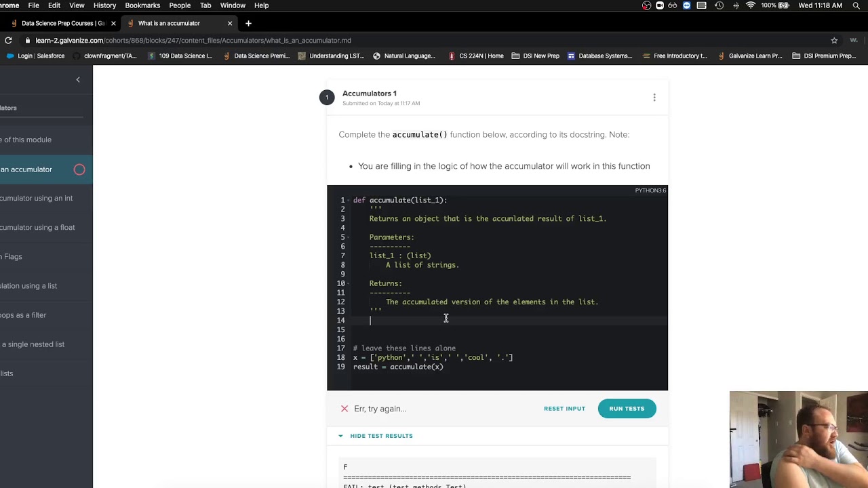
Task: Open the Galvanize Learn bookmark
Action: click(749, 56)
